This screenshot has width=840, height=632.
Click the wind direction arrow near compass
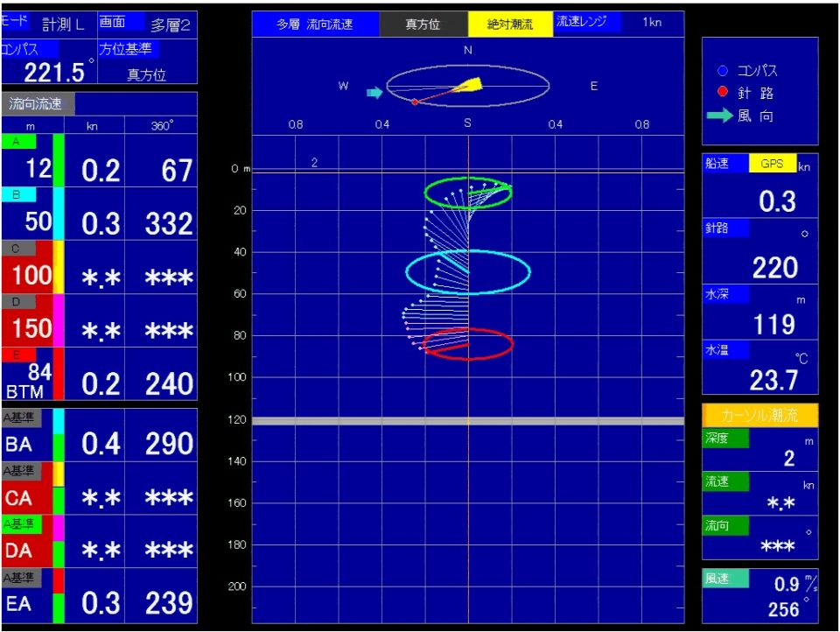(x=374, y=93)
